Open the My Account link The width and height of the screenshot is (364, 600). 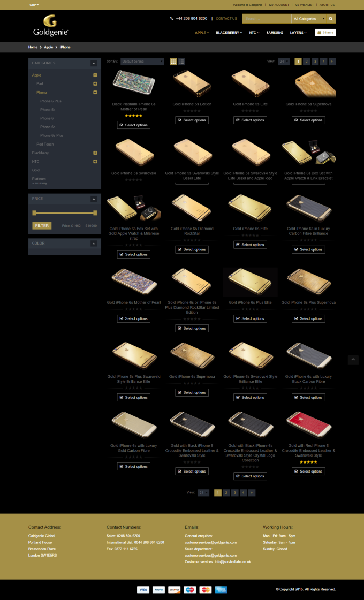click(x=279, y=5)
